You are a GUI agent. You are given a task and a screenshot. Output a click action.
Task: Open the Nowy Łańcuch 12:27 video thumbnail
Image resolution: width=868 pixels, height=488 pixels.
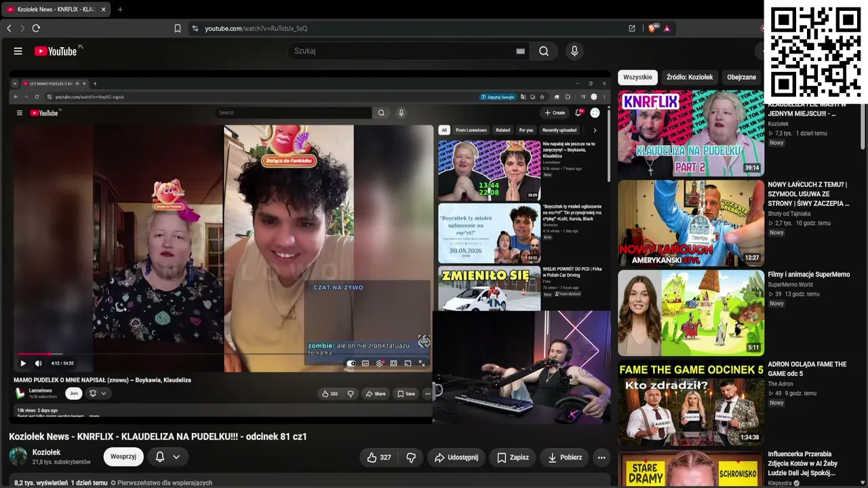coord(691,223)
